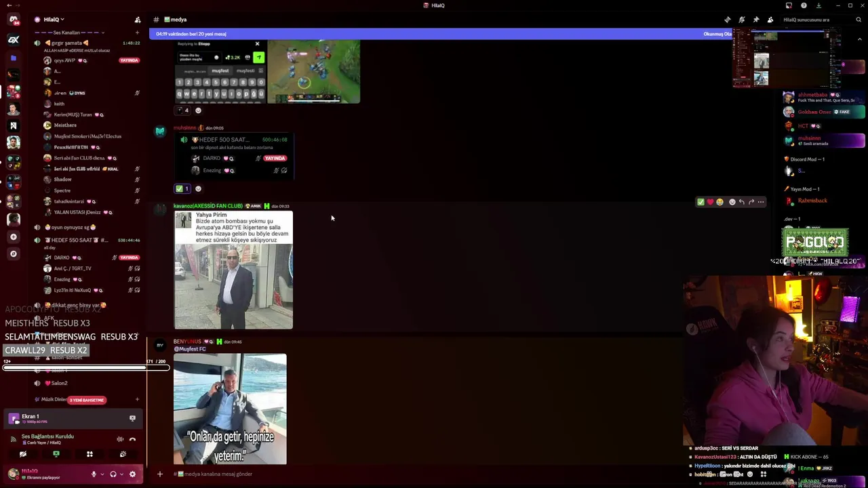Open add reaction smiley on hovered message

(x=732, y=202)
